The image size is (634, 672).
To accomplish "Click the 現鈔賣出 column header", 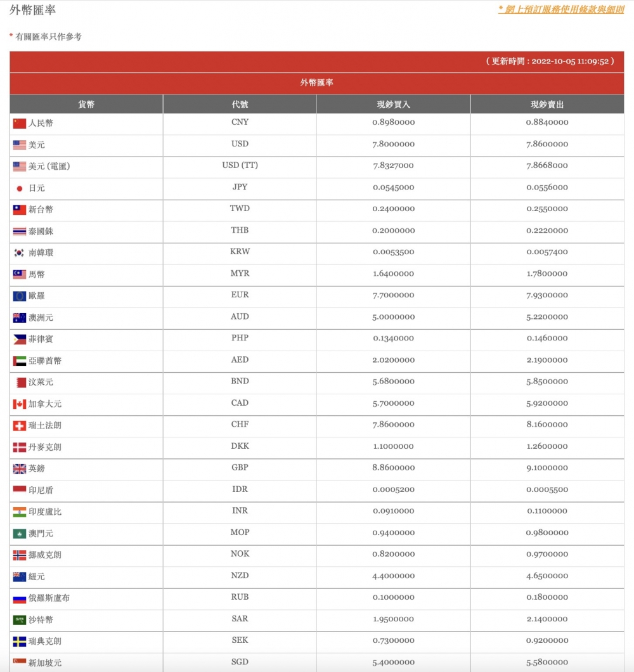I will (547, 103).
